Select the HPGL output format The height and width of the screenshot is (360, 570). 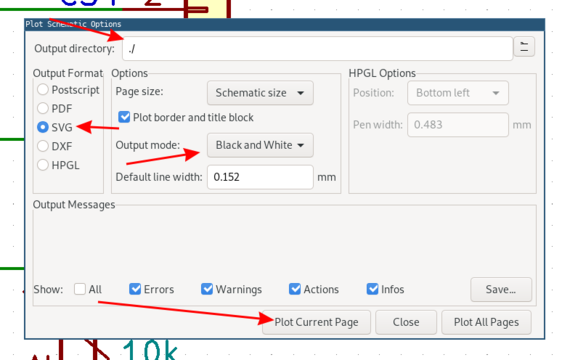pos(43,165)
